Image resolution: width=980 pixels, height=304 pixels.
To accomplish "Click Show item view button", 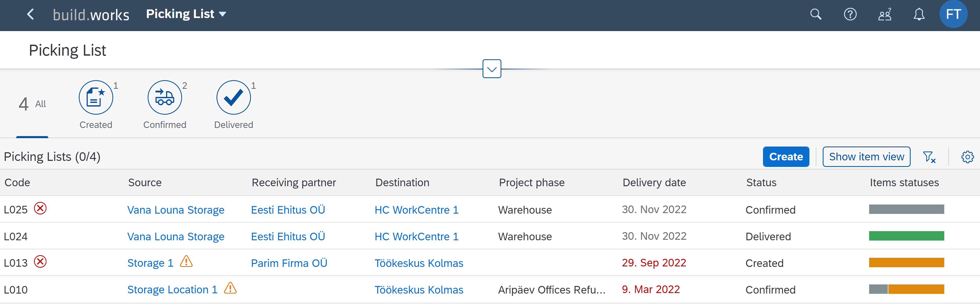I will pos(866,157).
